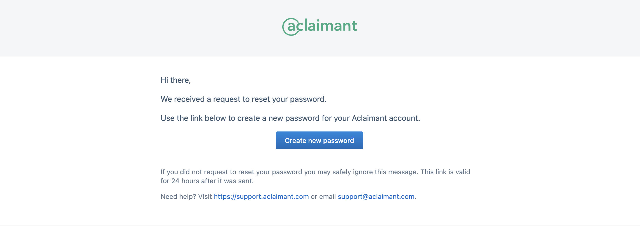
Task: Click the 'Aclaimant account' words in body
Action: coord(385,118)
